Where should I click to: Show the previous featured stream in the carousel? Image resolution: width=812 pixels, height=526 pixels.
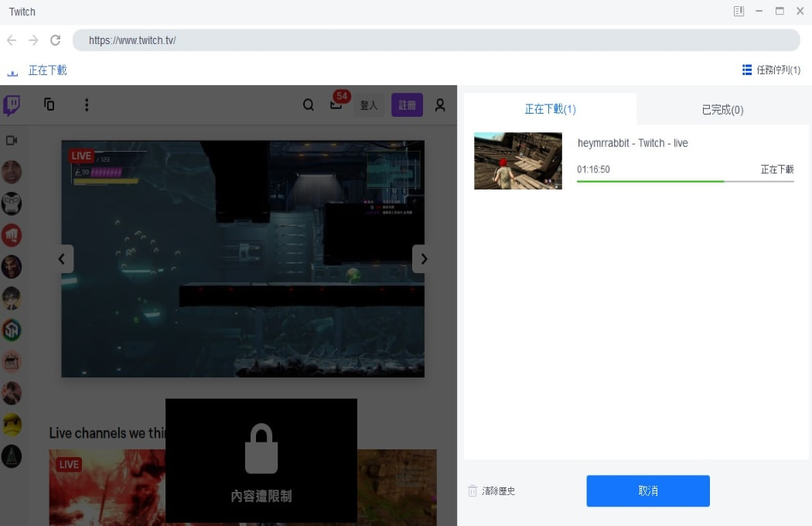point(63,258)
